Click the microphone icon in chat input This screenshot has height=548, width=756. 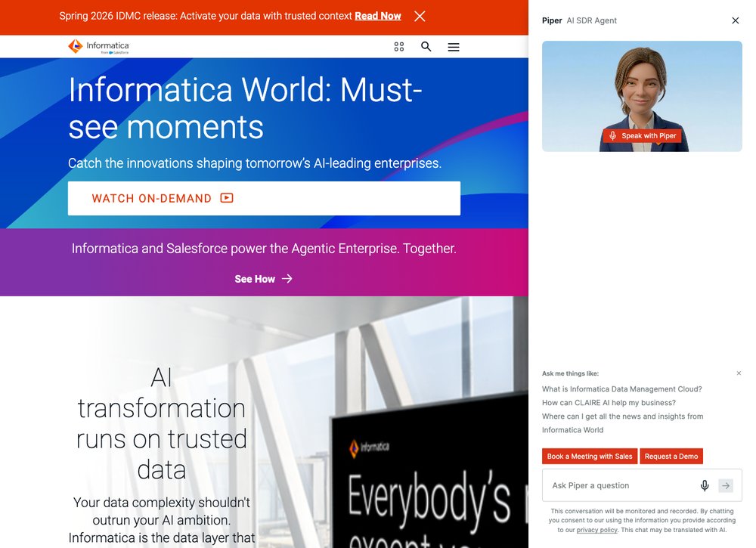[x=705, y=485]
